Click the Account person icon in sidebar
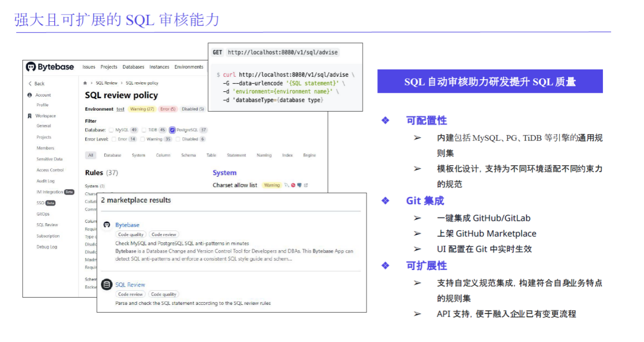 coord(30,95)
